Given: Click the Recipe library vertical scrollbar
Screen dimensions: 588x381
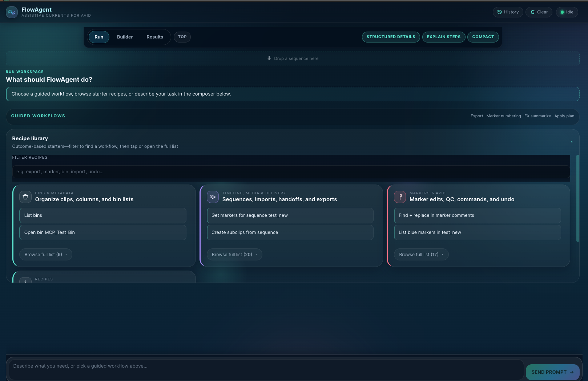Looking at the screenshot, I should [x=577, y=198].
